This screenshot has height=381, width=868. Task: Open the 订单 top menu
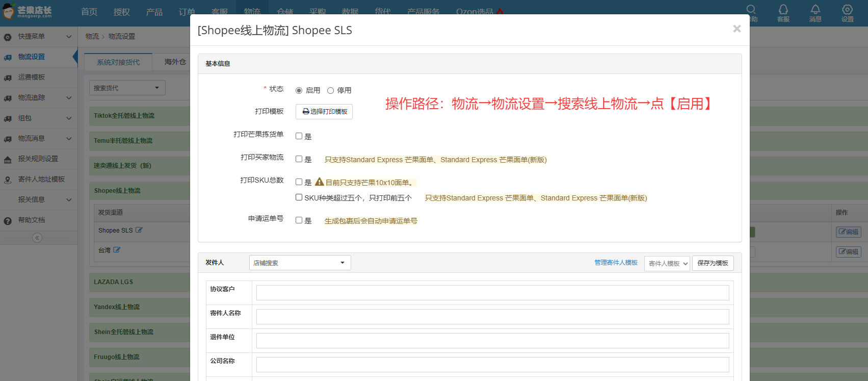(187, 12)
